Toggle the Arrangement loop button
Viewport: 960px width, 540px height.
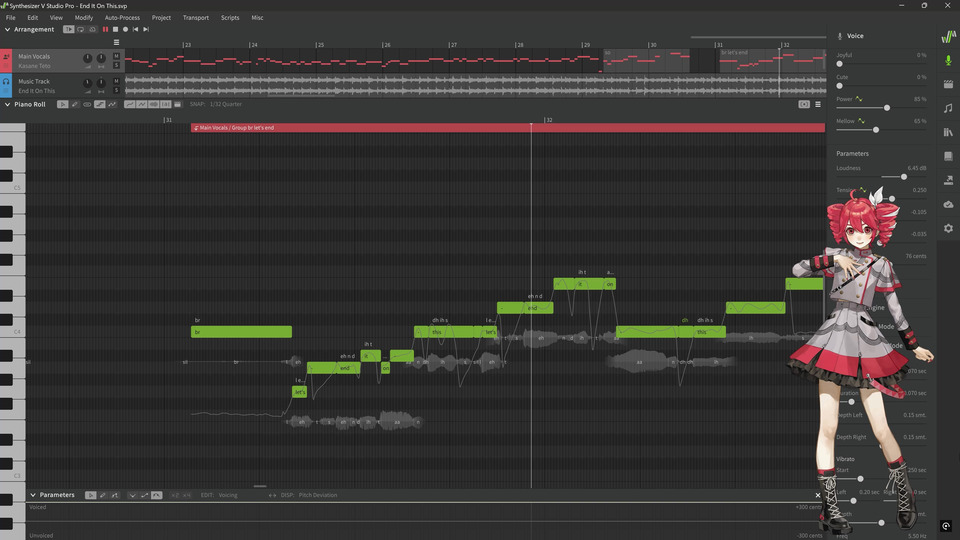(x=81, y=29)
